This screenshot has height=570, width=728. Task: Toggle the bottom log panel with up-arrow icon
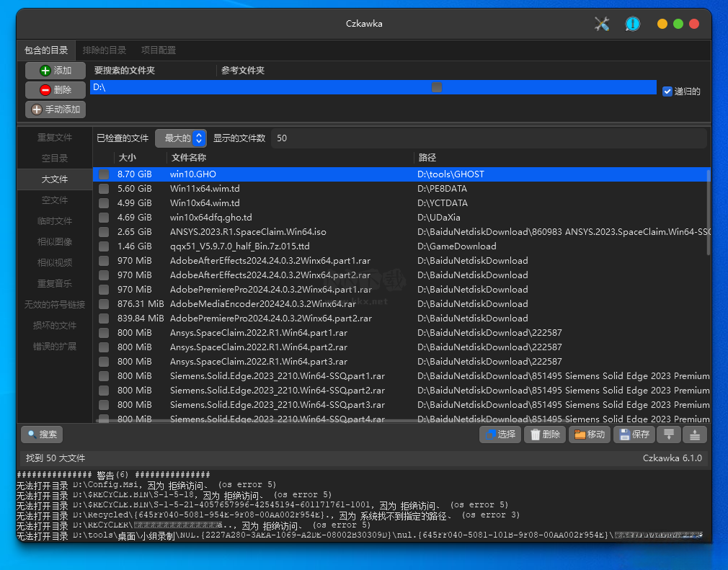694,435
